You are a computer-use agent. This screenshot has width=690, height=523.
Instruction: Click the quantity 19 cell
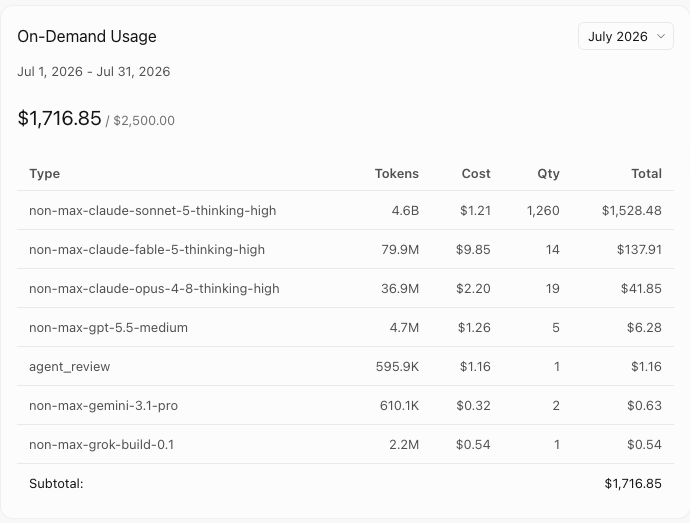point(553,288)
